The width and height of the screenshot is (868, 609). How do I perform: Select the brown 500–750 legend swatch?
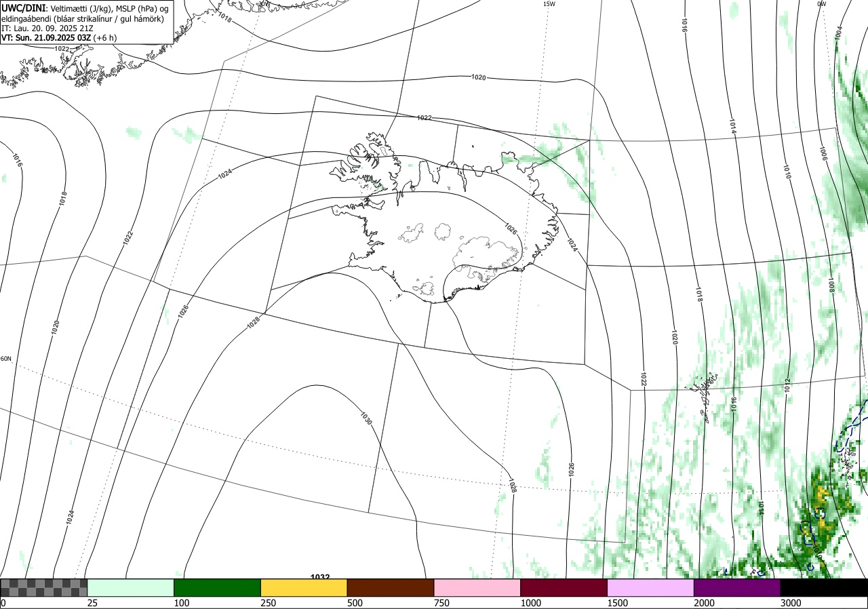click(391, 587)
